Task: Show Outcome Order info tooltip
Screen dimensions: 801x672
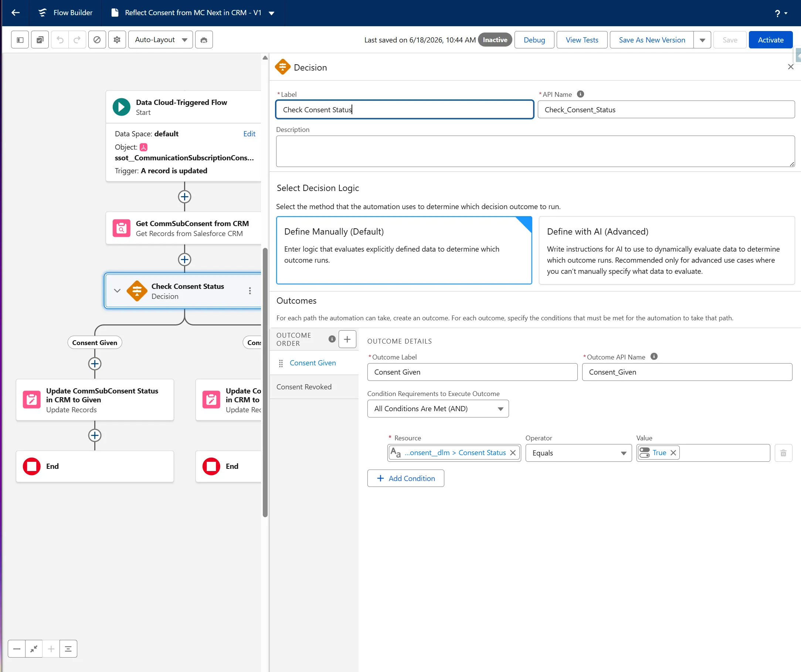Action: click(332, 339)
